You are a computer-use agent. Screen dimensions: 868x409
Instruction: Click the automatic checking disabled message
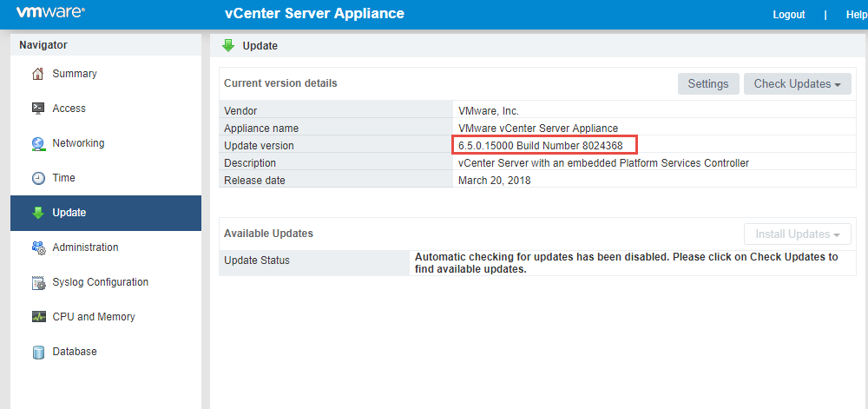pos(626,263)
